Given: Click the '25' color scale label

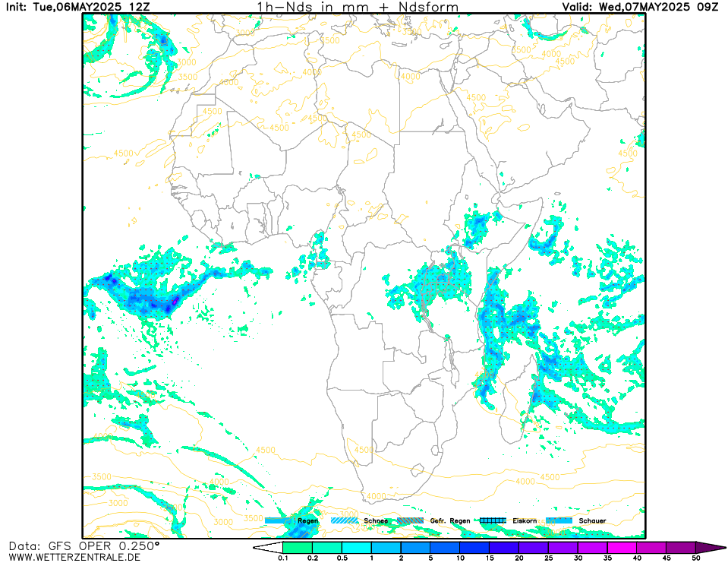Looking at the screenshot, I should 548,558.
